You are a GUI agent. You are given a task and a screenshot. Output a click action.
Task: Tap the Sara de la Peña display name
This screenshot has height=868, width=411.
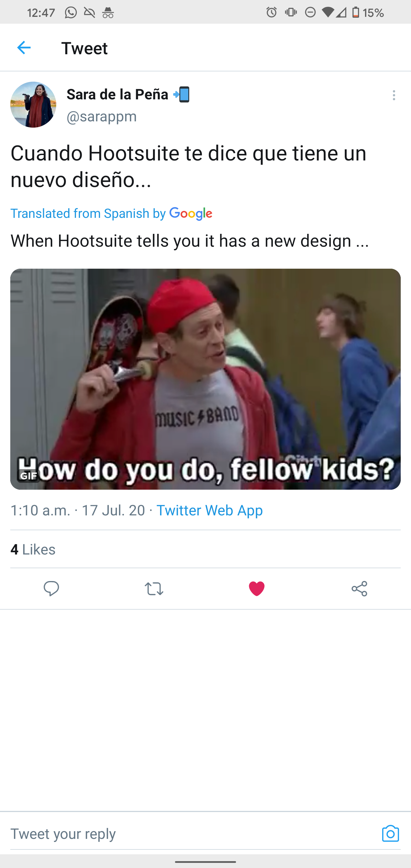click(x=117, y=94)
